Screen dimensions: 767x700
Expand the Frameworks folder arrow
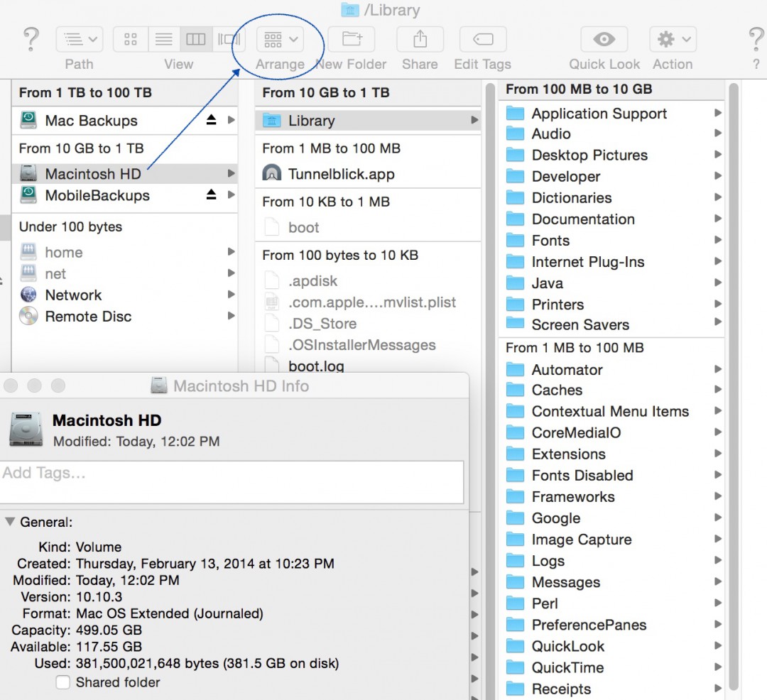coord(717,496)
